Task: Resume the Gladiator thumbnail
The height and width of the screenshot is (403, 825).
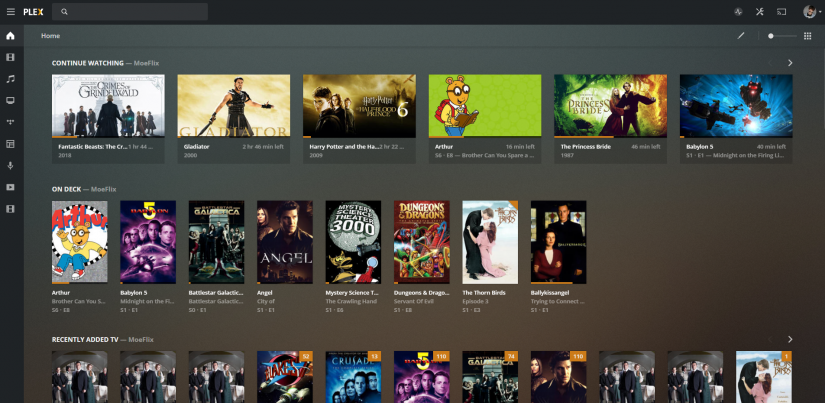Action: (234, 106)
